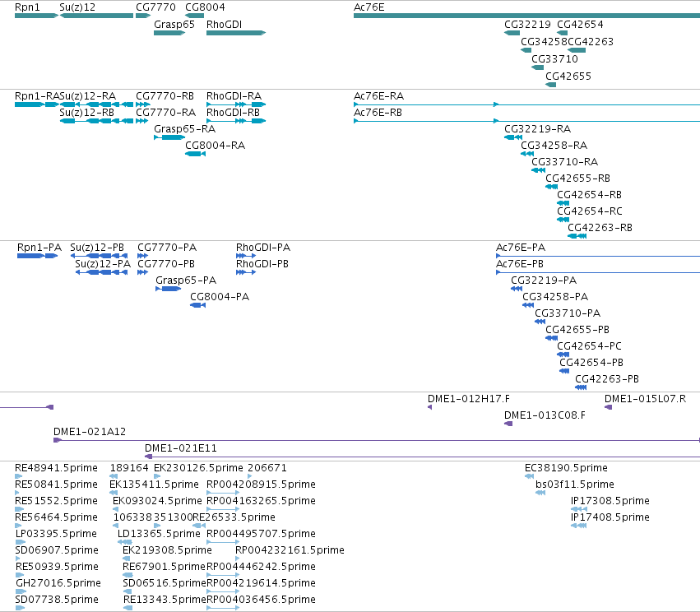Select the Rpn1-PA protein label
700x612 pixels.
pos(39,248)
